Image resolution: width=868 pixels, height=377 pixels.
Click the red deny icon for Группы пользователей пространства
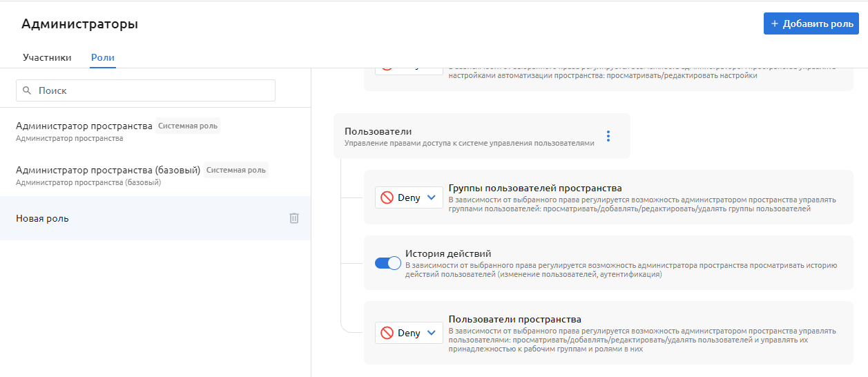(387, 197)
